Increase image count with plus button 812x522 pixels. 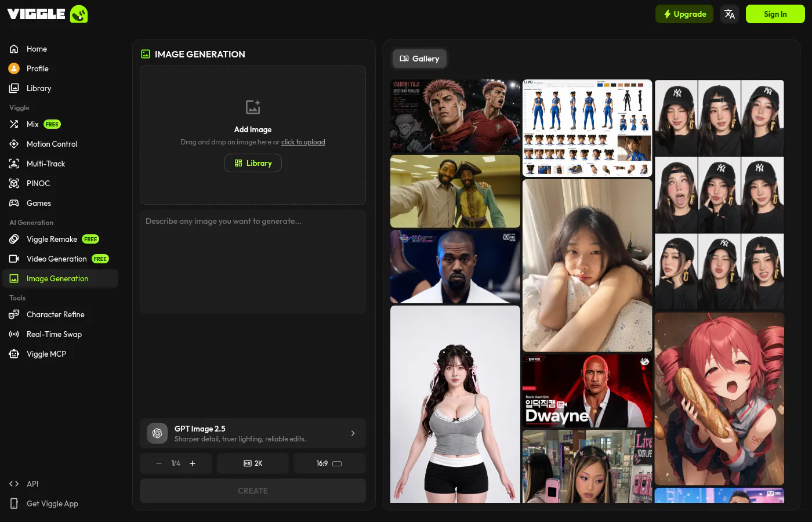[193, 463]
